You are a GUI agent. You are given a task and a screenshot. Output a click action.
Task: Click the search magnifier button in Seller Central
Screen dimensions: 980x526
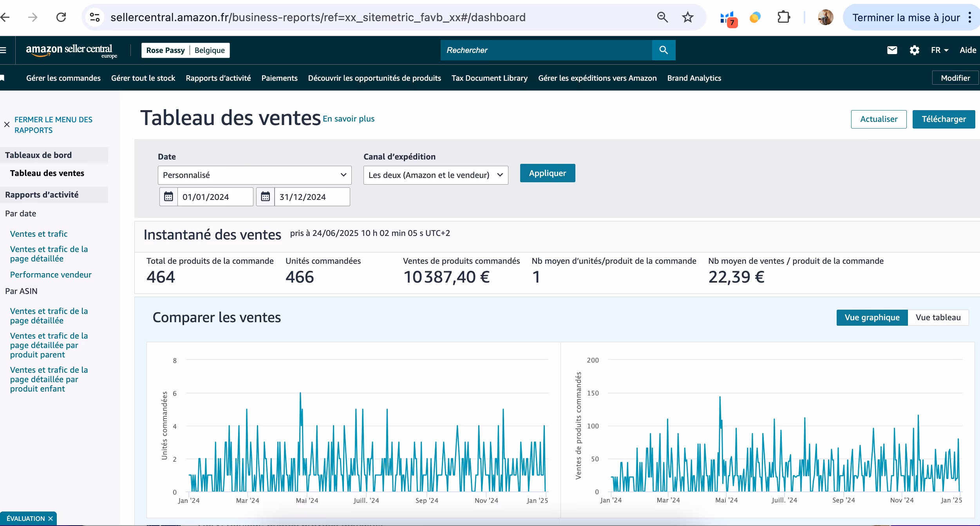[664, 50]
